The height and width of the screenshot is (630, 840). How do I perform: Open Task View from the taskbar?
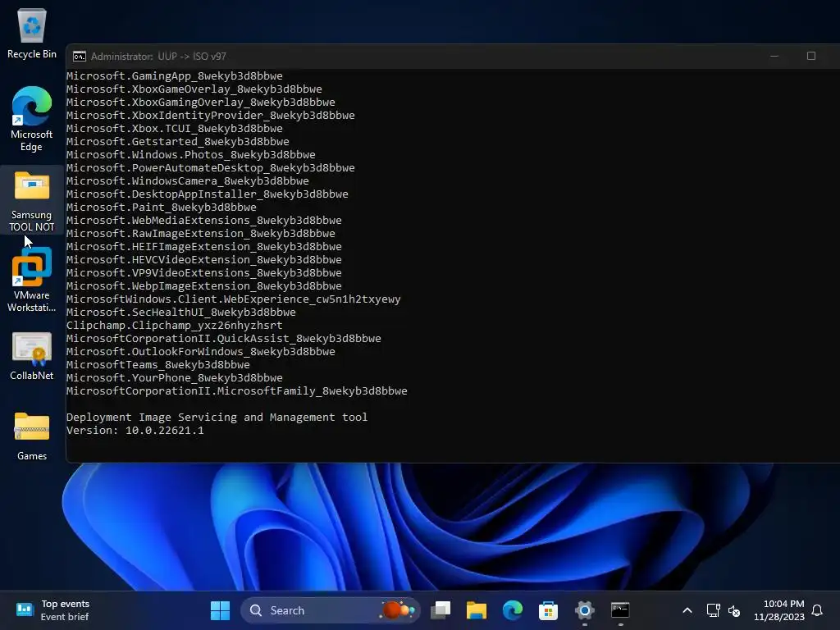point(441,610)
